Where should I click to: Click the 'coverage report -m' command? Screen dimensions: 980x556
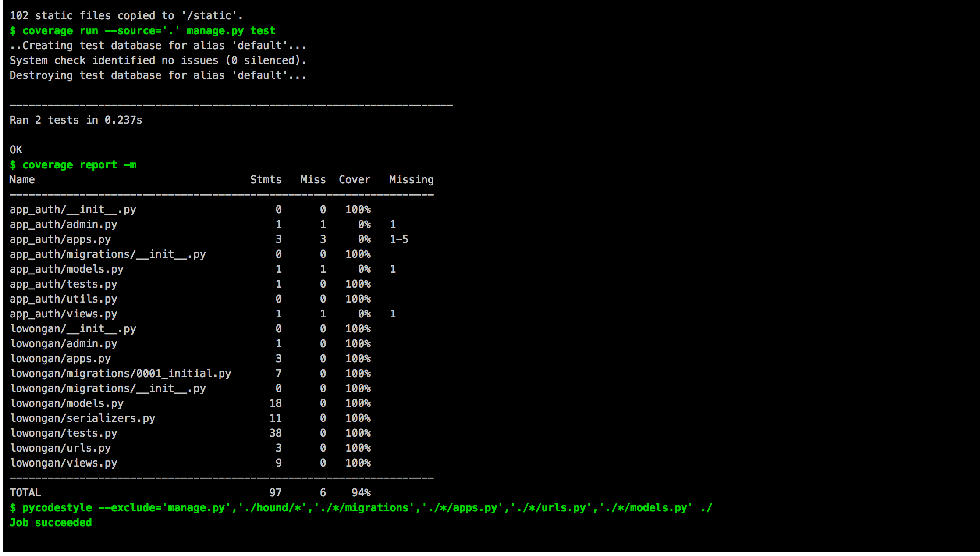[x=73, y=165]
